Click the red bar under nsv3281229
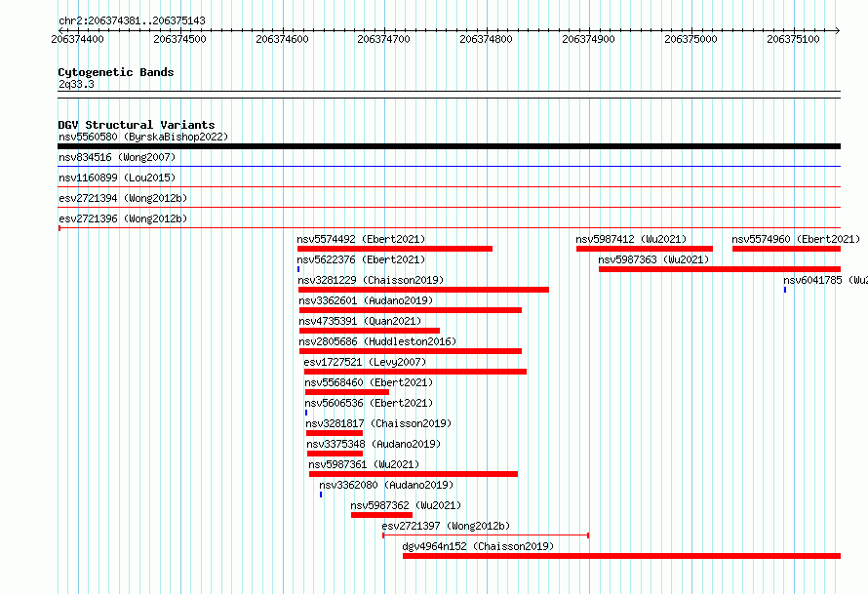 (423, 290)
